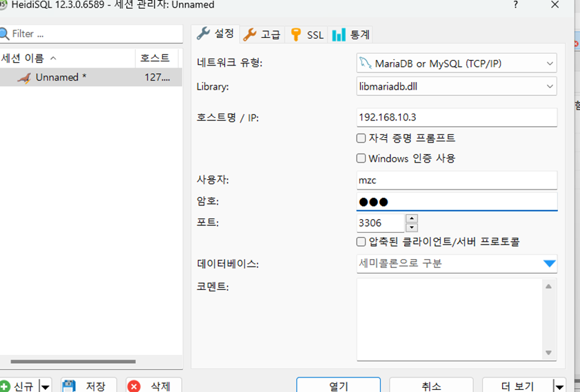Screen dimensions: 580x392
Task: Switch to the 고급 tab
Action: coord(262,34)
